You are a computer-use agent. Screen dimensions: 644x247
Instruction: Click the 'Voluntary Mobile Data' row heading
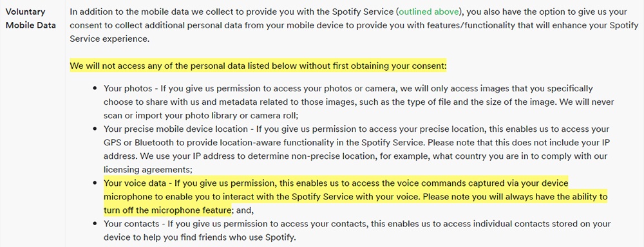click(x=31, y=19)
